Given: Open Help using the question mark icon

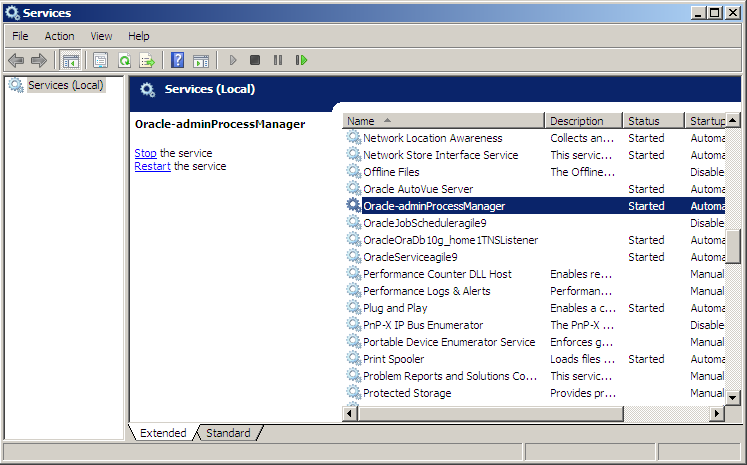Looking at the screenshot, I should tap(177, 61).
